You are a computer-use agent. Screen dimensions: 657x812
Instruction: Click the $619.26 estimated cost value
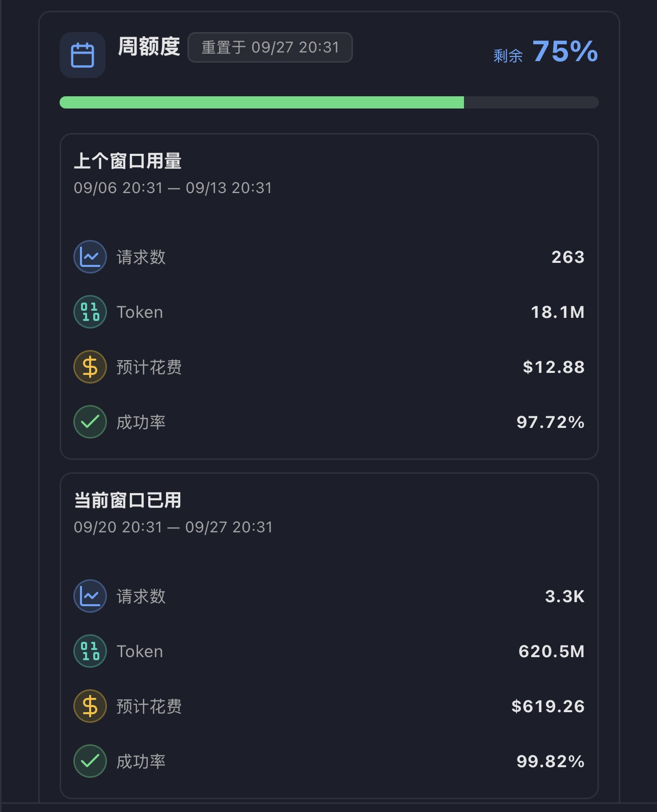548,707
